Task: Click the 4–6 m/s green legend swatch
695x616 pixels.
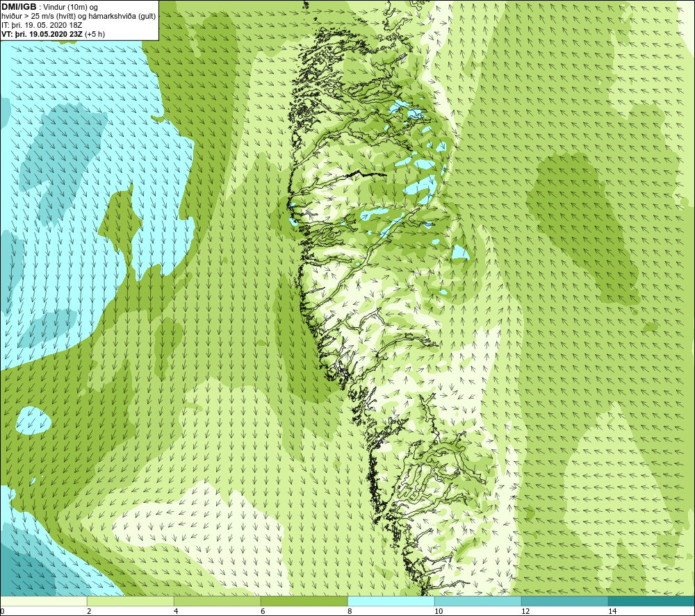Action: [217, 601]
